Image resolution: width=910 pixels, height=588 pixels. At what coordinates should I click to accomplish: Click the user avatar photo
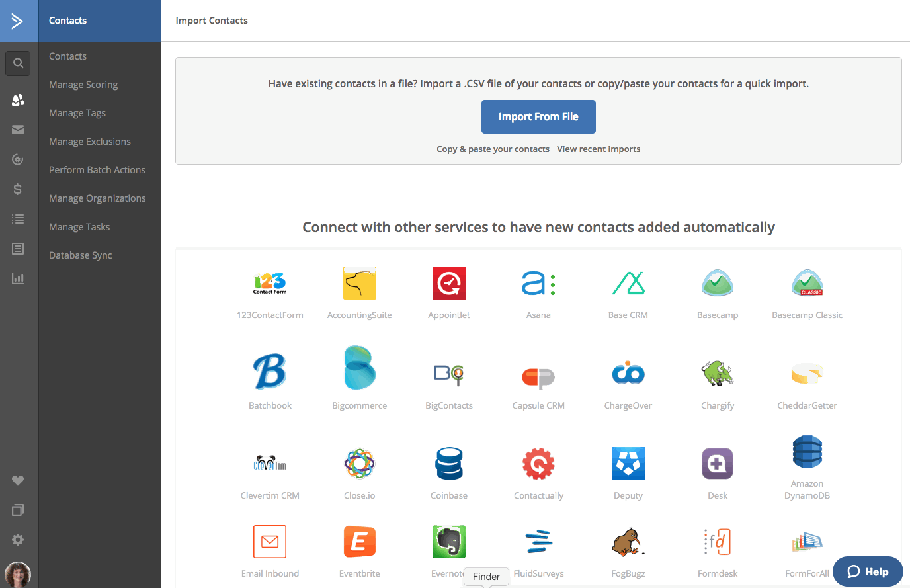pos(18,575)
